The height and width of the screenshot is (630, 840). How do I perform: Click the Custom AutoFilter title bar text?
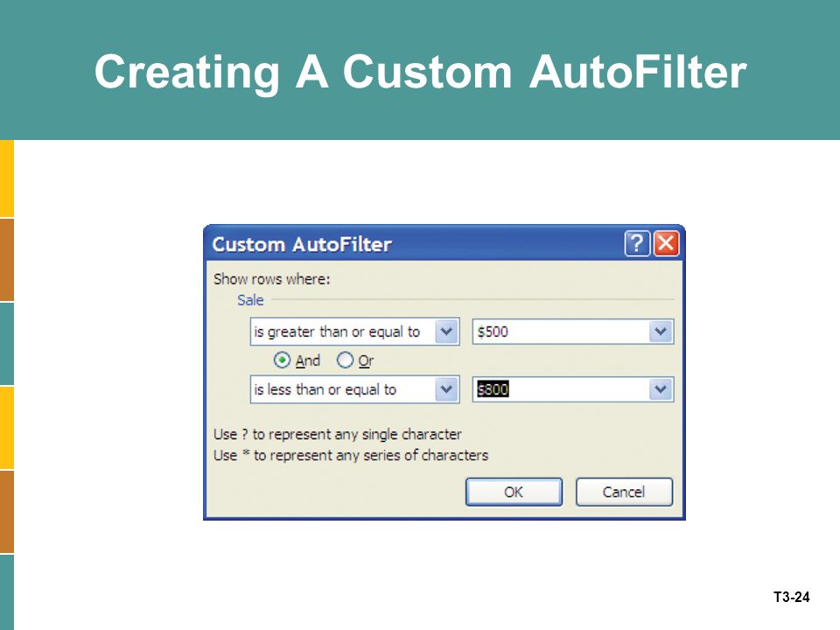tap(302, 244)
